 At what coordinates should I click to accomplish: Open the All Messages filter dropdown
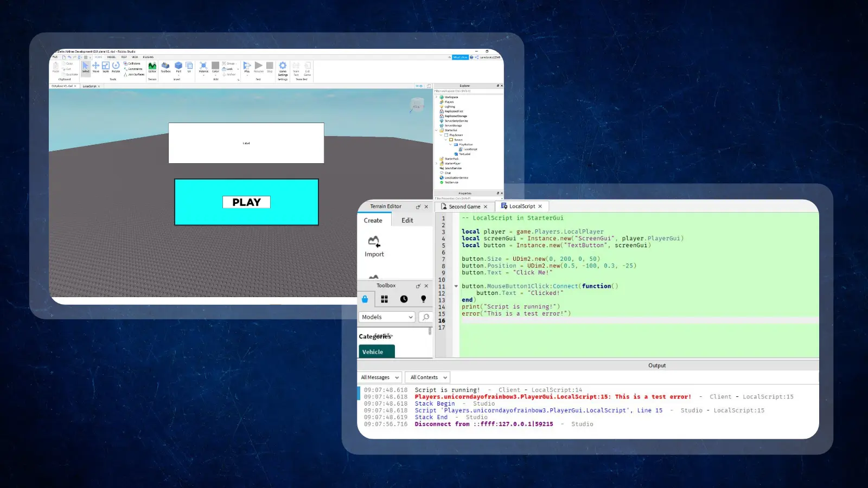380,377
